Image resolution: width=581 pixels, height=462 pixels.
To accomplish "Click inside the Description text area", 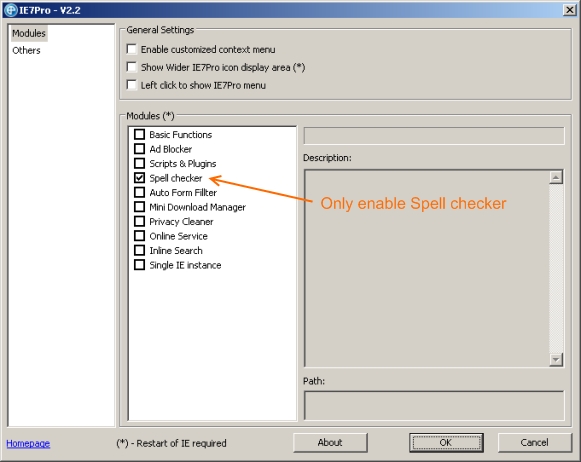I will pos(426,268).
